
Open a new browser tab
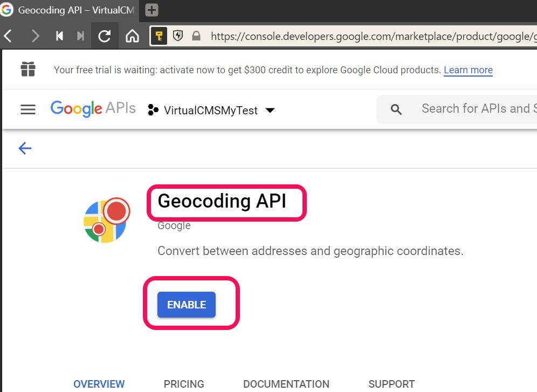point(152,10)
